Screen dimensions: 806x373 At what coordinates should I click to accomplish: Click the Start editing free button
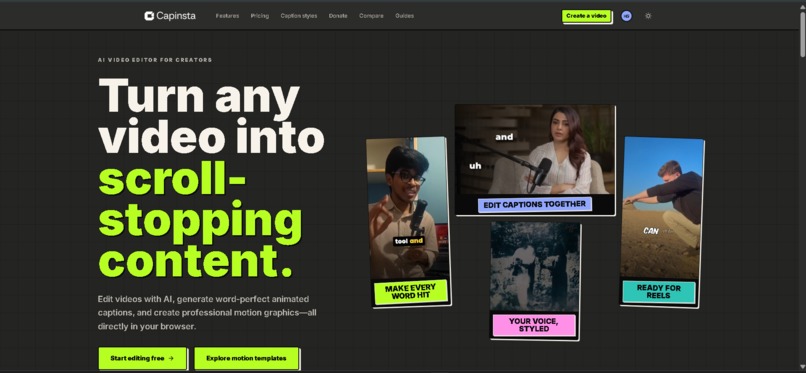pyautogui.click(x=142, y=358)
